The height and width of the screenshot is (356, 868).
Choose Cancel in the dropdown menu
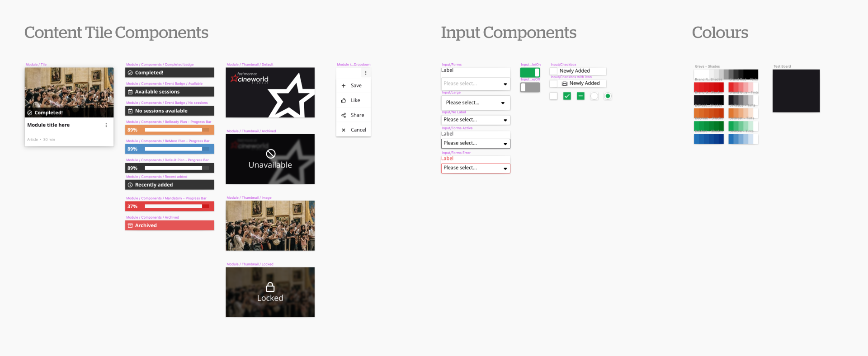[358, 130]
